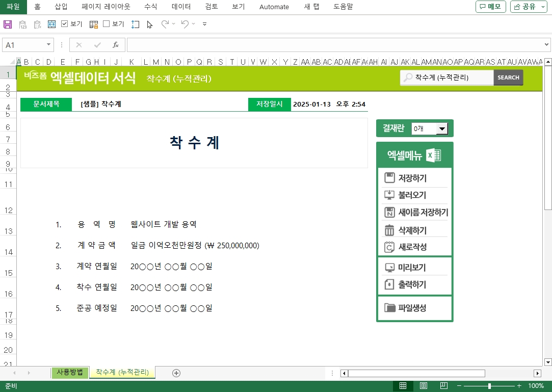Open the 수식 ribbon tab
This screenshot has height=392, width=552.
point(151,7)
